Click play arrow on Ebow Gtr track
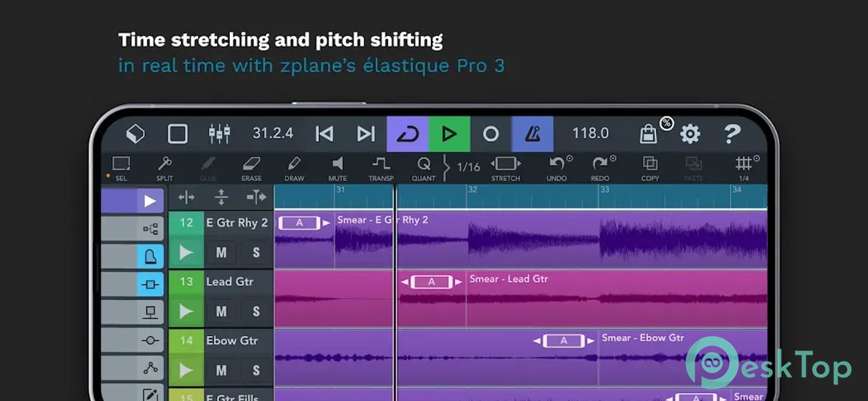Image resolution: width=868 pixels, height=401 pixels. (x=186, y=370)
